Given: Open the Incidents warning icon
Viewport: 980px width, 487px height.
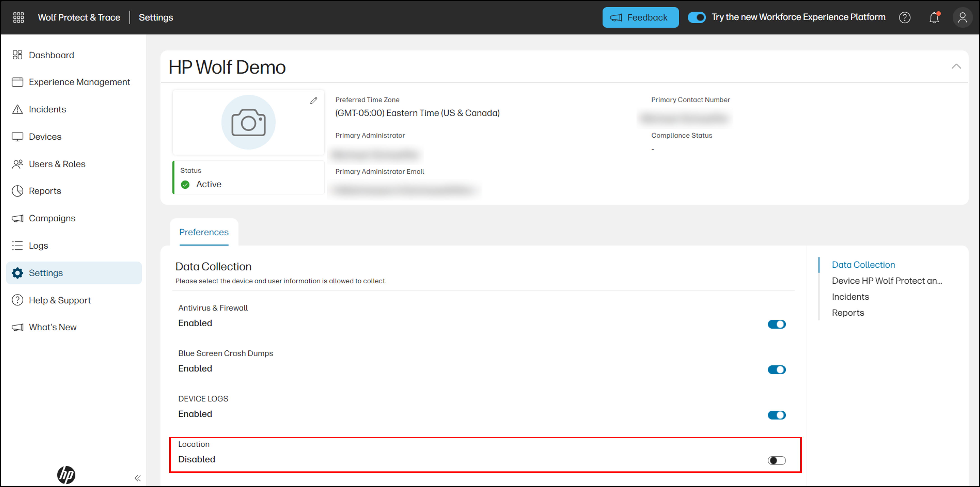Looking at the screenshot, I should (x=18, y=109).
